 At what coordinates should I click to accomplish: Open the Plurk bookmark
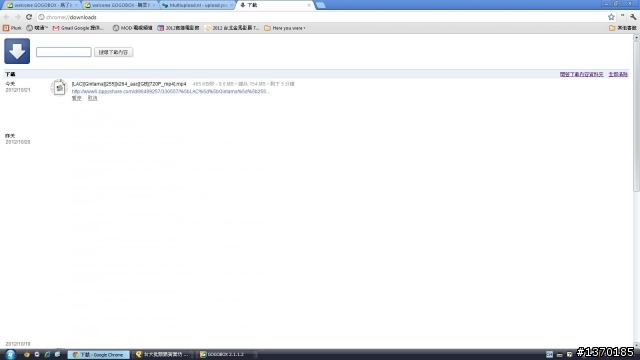coord(12,28)
